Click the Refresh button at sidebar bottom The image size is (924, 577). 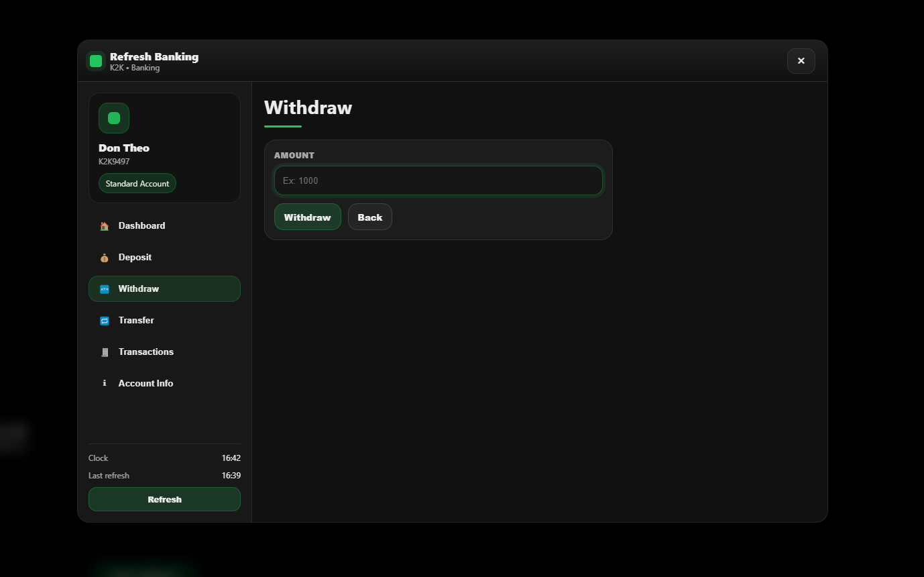[x=164, y=499]
